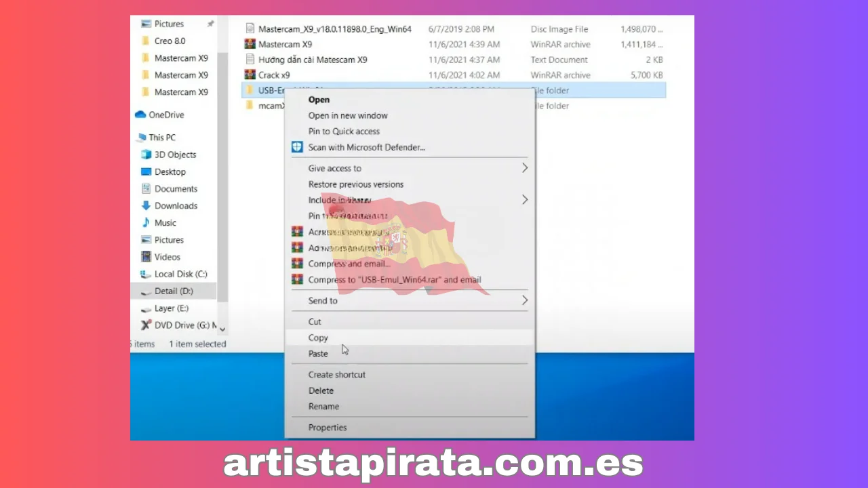868x488 pixels.
Task: Expand the Include in library submenu arrow
Action: click(524, 200)
